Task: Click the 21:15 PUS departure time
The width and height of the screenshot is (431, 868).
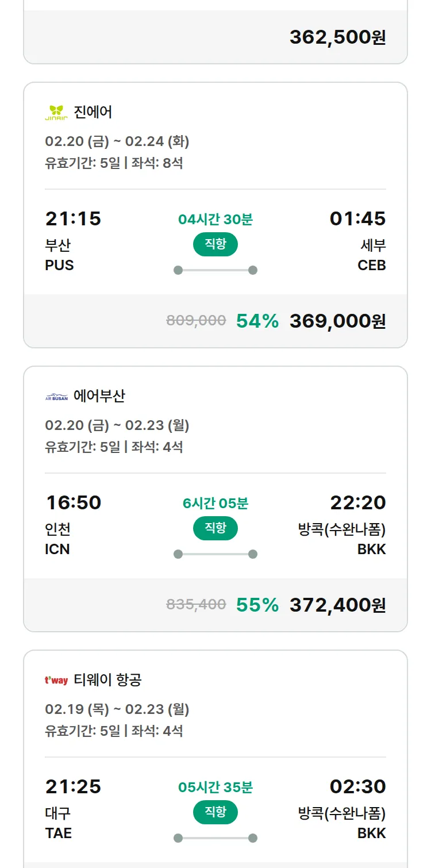Action: point(73,219)
